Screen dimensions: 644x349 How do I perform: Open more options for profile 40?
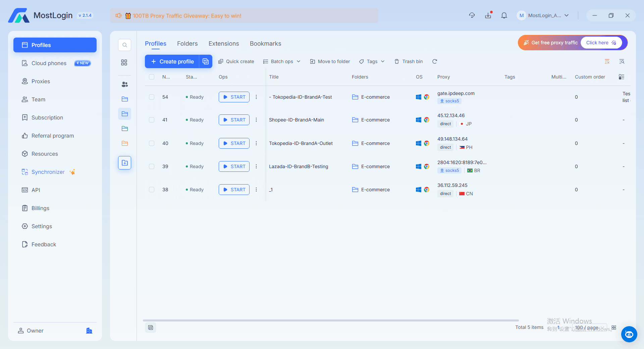(256, 143)
